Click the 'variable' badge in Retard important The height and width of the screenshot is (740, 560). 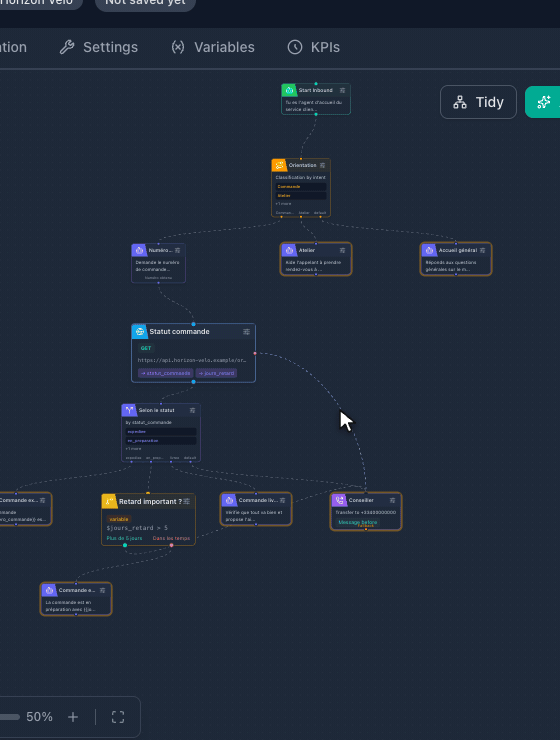[119, 519]
